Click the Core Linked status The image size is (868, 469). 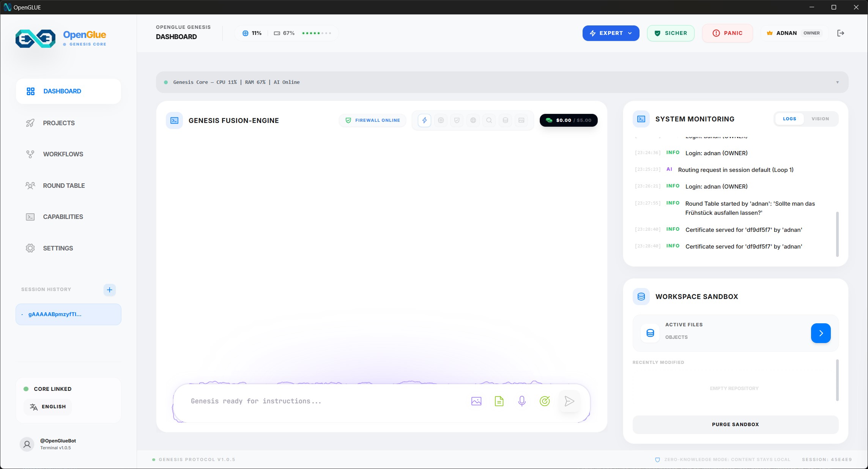(x=48, y=389)
